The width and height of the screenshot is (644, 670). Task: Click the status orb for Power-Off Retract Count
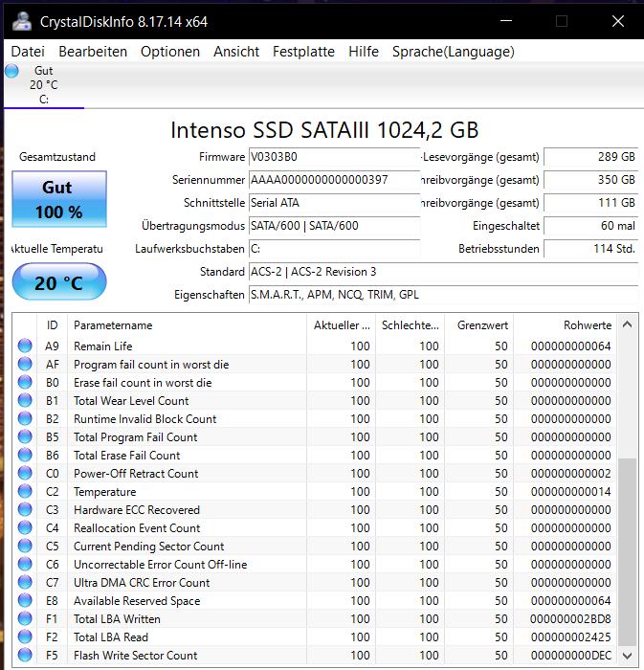[25, 473]
